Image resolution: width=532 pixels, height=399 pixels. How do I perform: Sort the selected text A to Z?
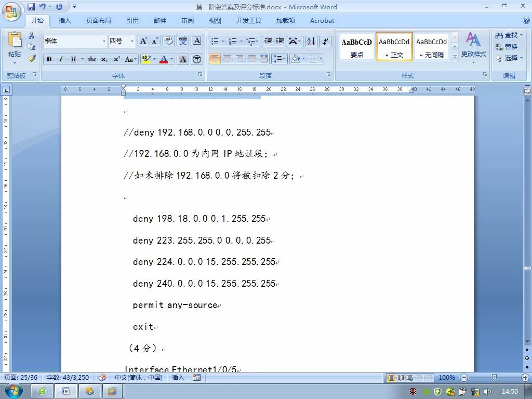click(311, 41)
